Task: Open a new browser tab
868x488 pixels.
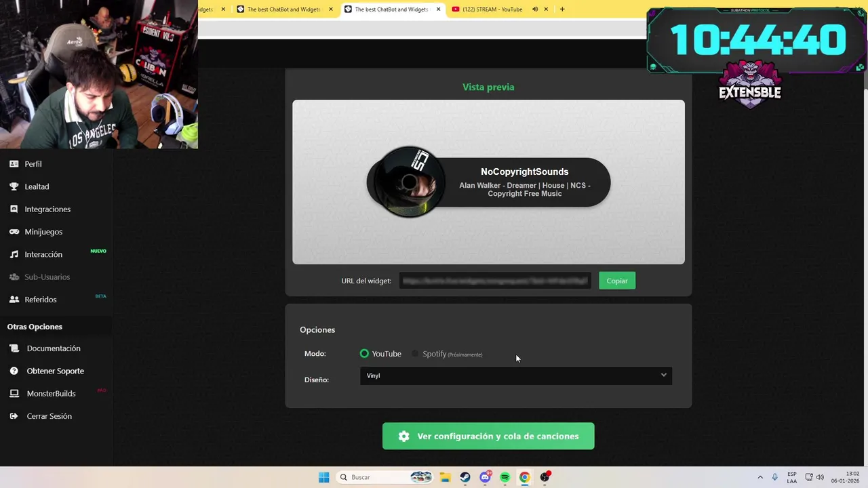Action: (x=562, y=9)
